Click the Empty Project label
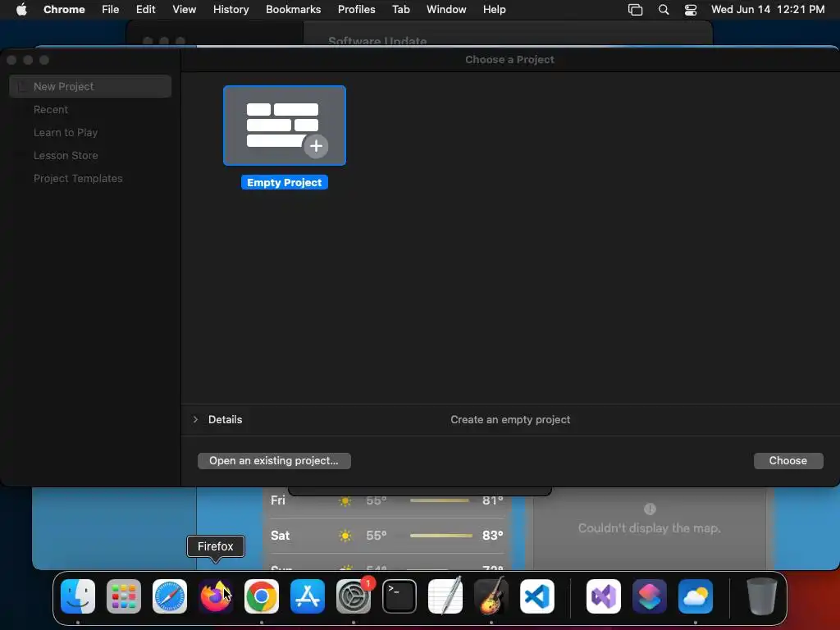The image size is (840, 630). tap(285, 183)
